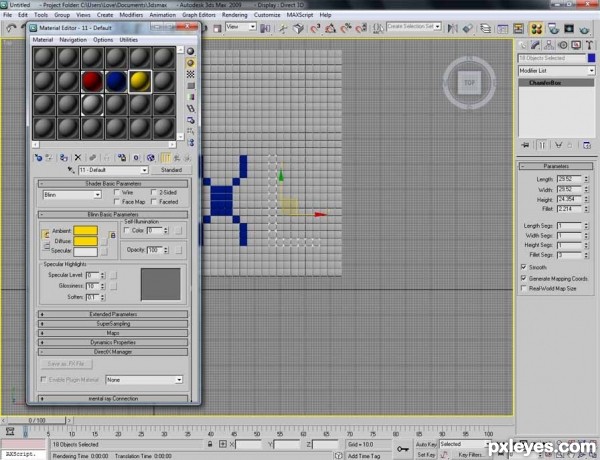
Task: Enable the Faceted checkbox
Action: 154,202
